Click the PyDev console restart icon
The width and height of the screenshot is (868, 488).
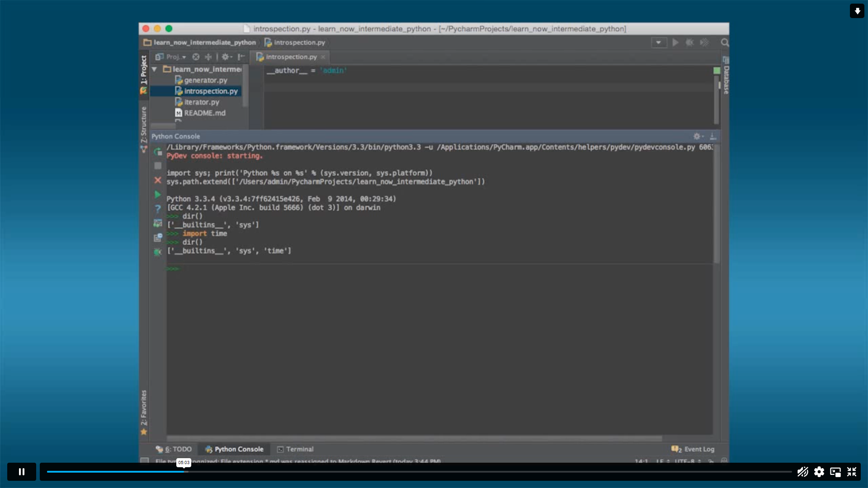click(x=157, y=151)
